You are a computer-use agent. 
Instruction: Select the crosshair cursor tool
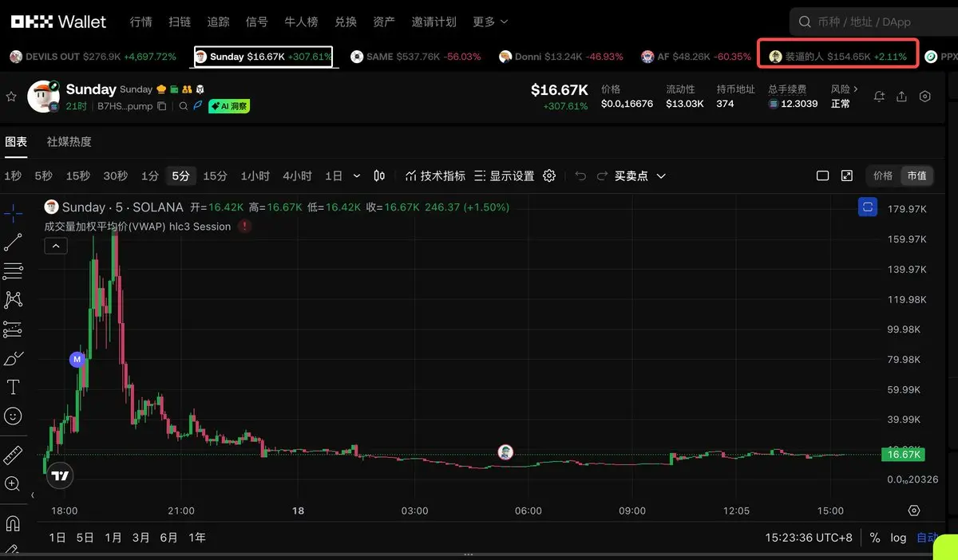click(x=13, y=214)
